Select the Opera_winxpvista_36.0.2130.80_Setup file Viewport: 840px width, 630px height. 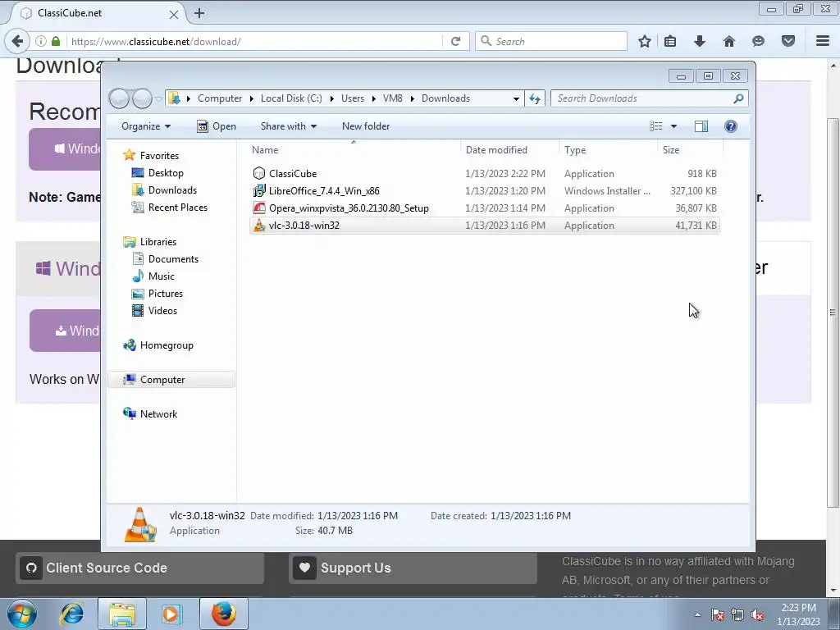(x=484, y=208)
